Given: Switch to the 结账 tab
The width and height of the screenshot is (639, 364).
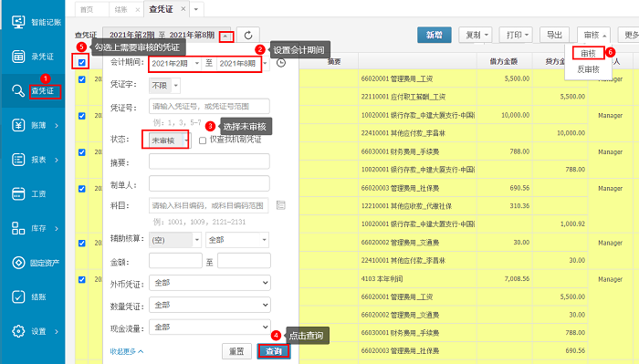Looking at the screenshot, I should pyautogui.click(x=121, y=10).
